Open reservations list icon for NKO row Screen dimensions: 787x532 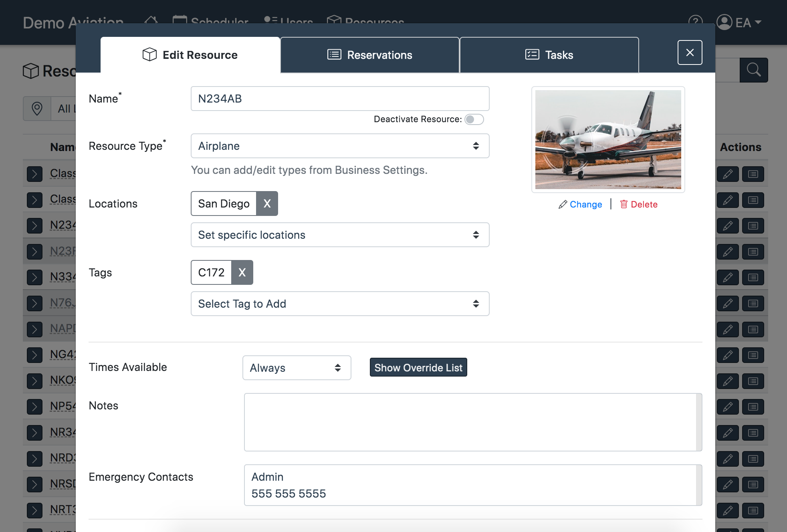(753, 381)
